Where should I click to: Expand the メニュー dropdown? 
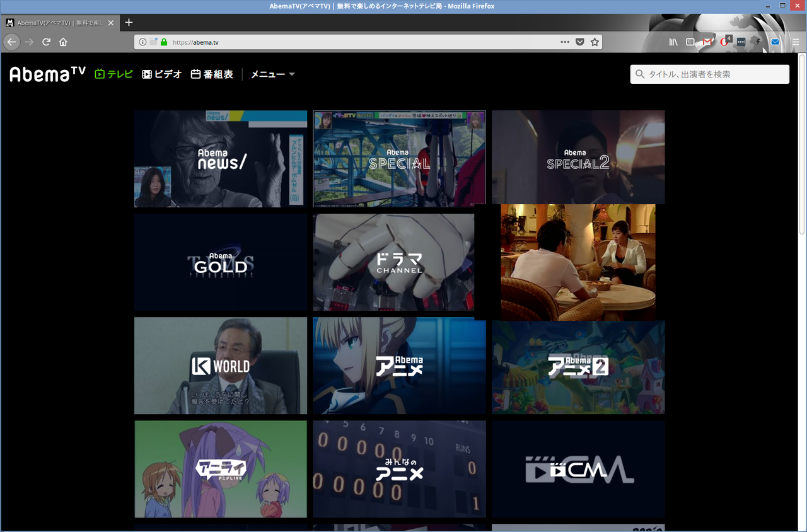tap(273, 74)
